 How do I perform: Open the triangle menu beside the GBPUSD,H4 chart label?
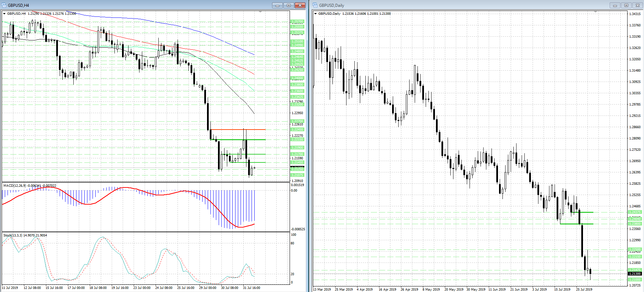pyautogui.click(x=4, y=14)
